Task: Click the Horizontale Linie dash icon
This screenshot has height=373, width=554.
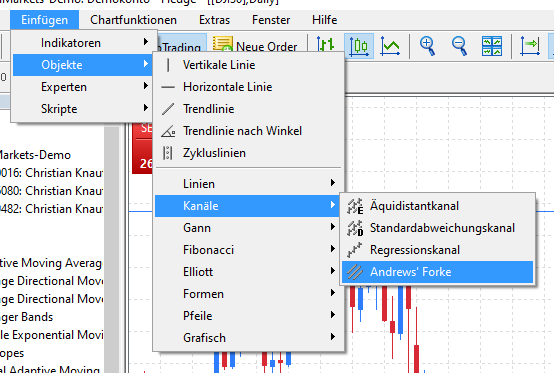Action: point(168,87)
